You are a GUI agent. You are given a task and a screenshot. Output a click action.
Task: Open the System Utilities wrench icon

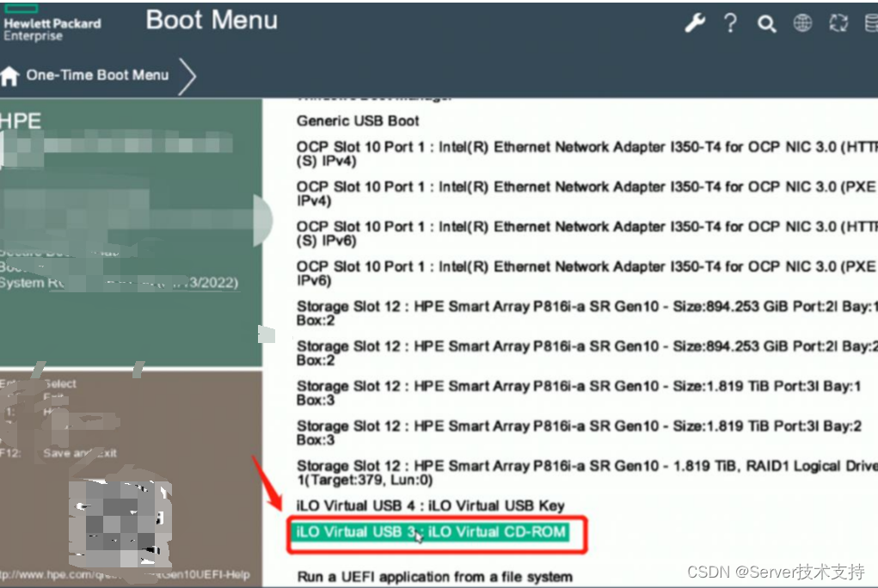[694, 23]
